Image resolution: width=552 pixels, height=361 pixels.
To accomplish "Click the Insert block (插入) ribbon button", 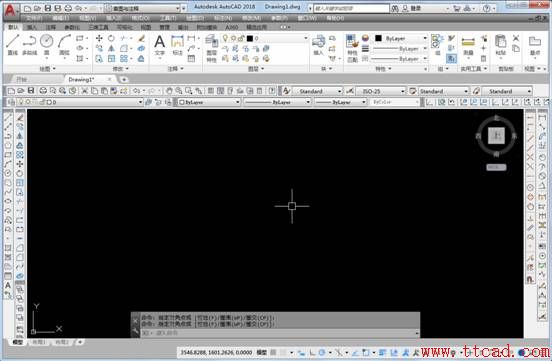I will 318,45.
